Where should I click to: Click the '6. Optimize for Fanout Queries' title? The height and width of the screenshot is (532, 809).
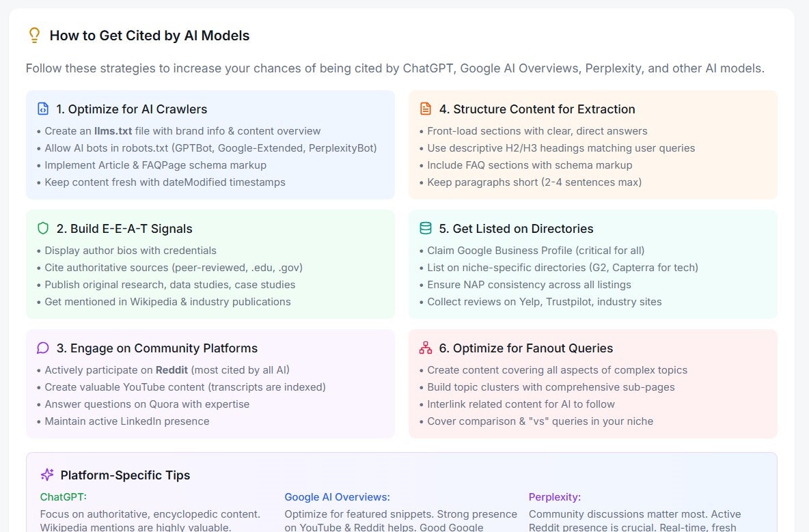pyautogui.click(x=525, y=348)
